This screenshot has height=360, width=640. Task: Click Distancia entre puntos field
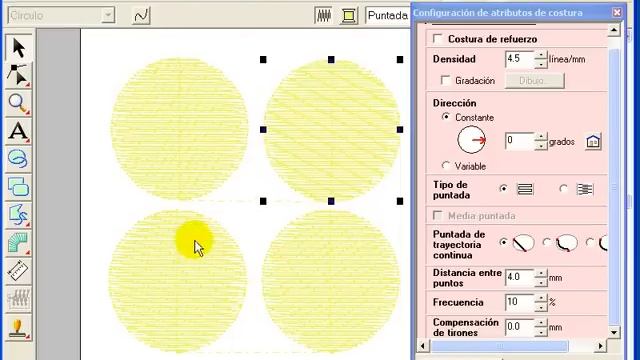[519, 278]
